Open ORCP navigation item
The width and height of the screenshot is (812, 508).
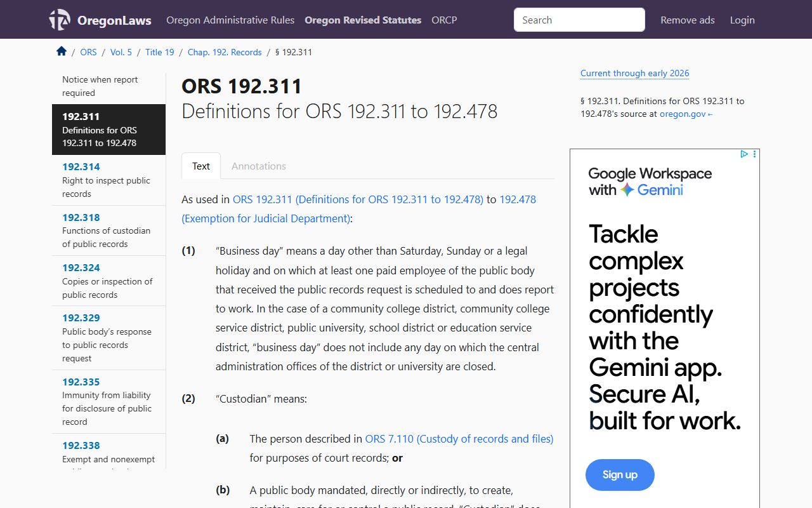[x=444, y=20]
